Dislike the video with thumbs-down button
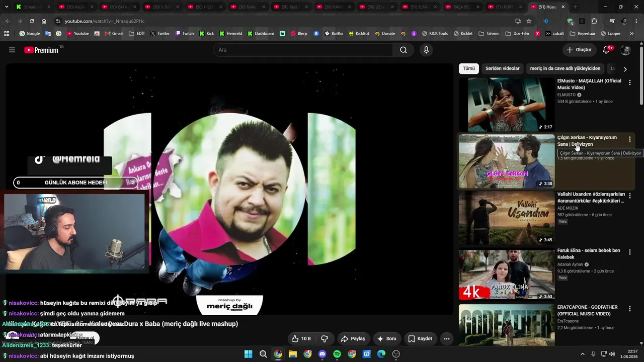 (x=325, y=339)
